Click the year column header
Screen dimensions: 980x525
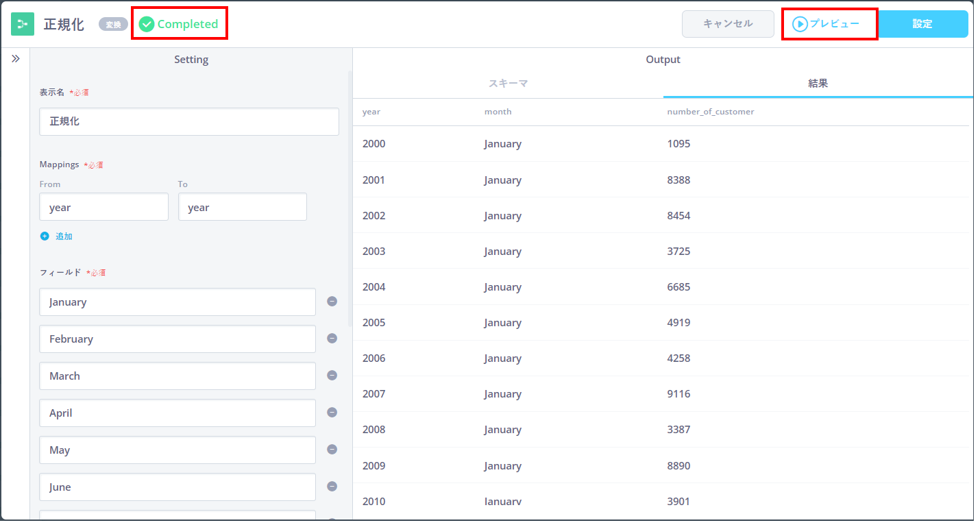pyautogui.click(x=371, y=112)
